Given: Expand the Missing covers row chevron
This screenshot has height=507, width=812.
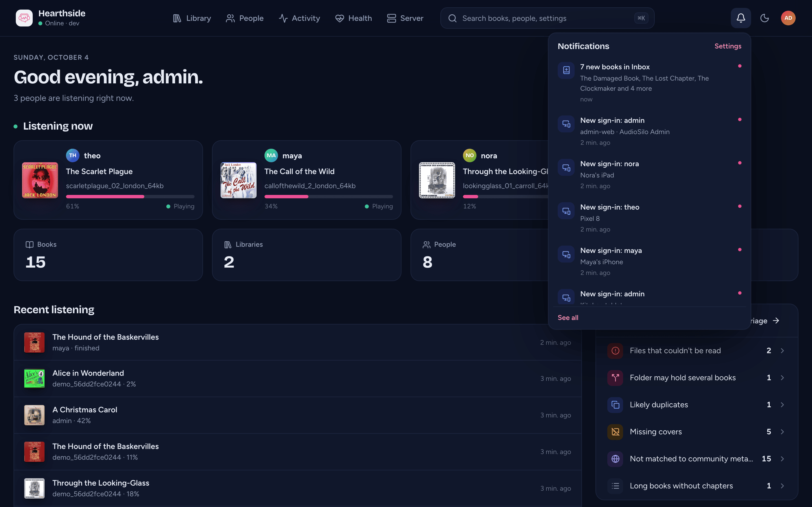Looking at the screenshot, I should pos(782,432).
